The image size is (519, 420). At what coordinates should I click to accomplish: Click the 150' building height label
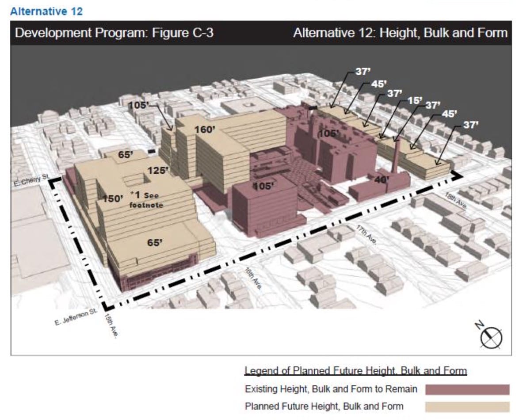[112, 199]
